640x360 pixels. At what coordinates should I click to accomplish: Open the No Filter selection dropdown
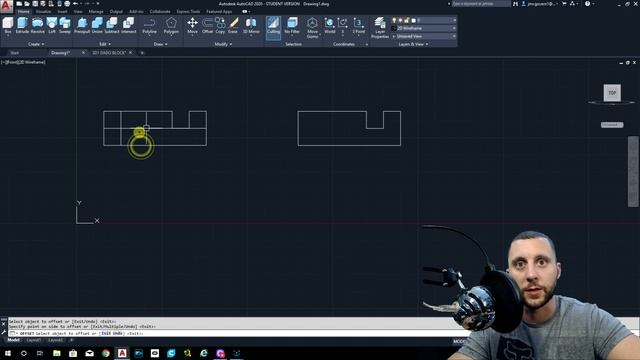(x=292, y=26)
